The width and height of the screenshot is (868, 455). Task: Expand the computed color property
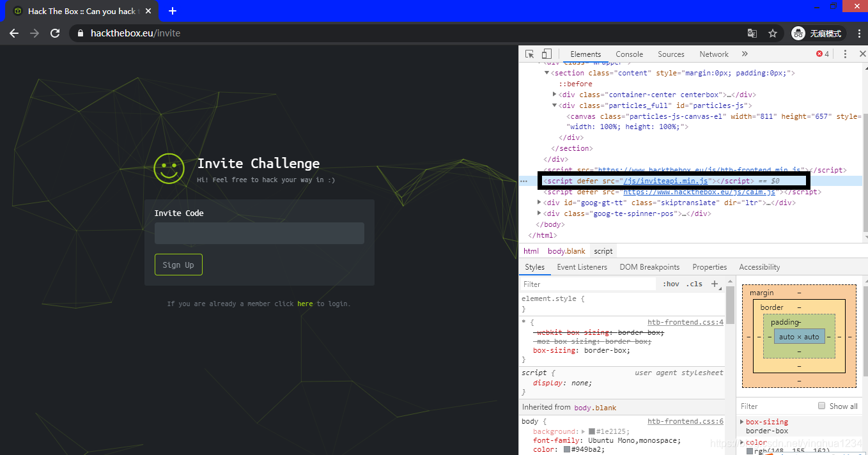[x=741, y=442]
